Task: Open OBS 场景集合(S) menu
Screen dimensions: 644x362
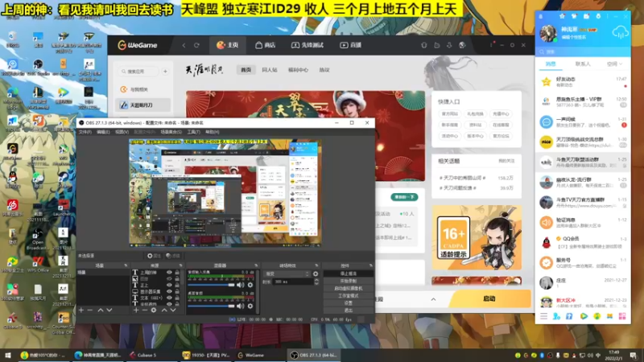Action: (x=171, y=132)
